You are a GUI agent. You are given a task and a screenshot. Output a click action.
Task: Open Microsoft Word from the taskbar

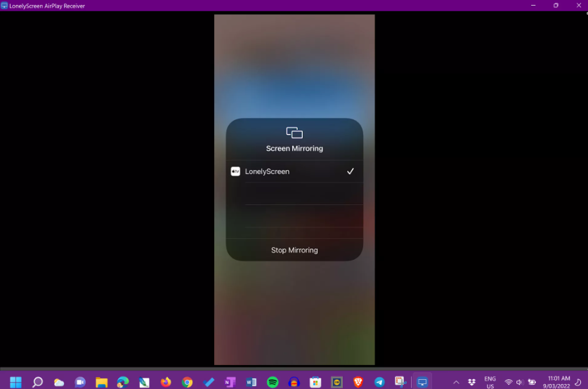[x=251, y=382]
